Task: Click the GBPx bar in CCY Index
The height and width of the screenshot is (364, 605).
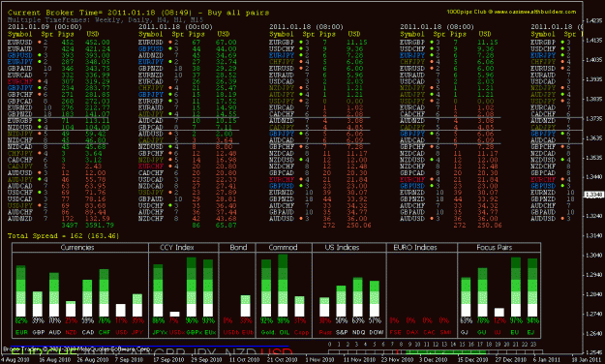Action: [192, 287]
